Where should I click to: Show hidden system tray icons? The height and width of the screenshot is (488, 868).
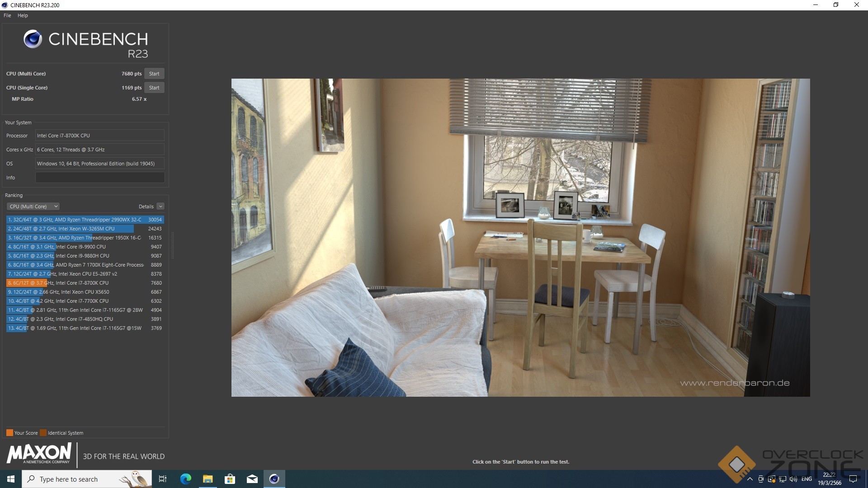coord(750,479)
